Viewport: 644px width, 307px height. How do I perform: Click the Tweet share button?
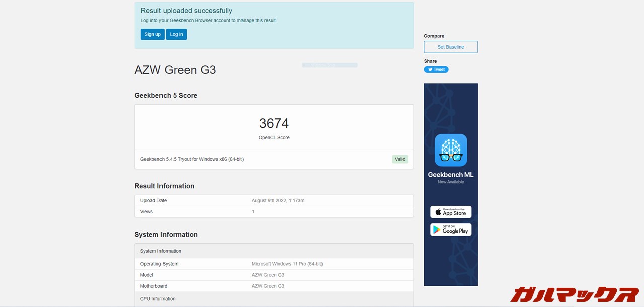pos(436,70)
